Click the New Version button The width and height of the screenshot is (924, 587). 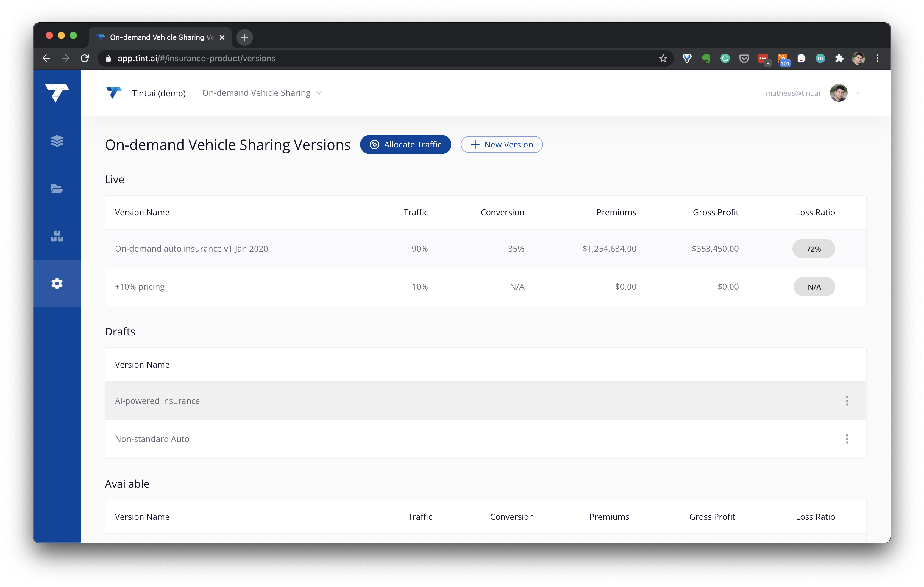click(502, 145)
